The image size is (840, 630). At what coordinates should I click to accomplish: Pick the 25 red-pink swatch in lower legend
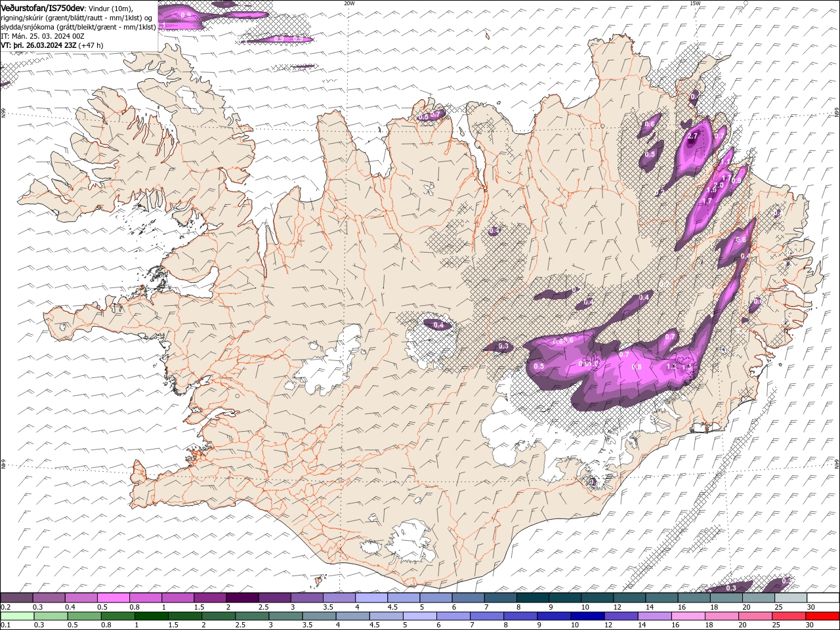[x=788, y=616]
